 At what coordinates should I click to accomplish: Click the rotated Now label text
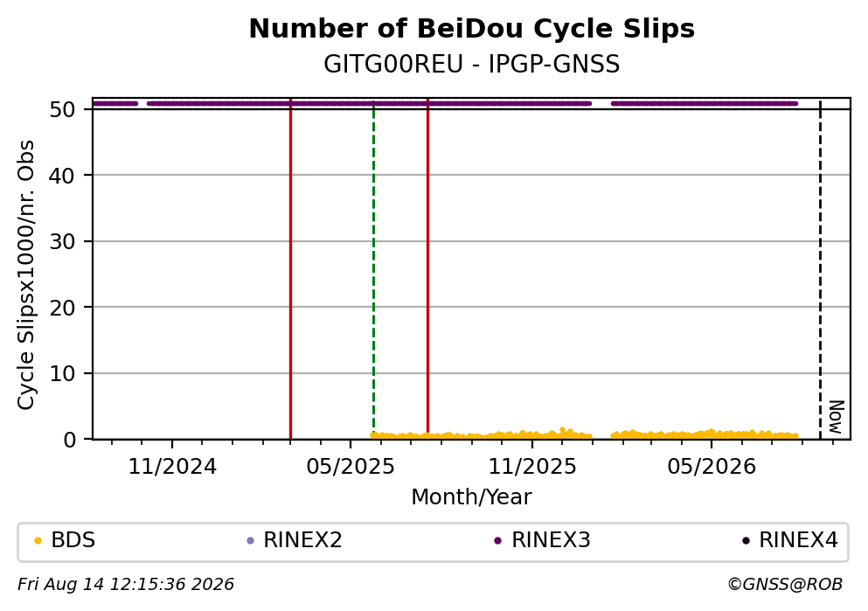pos(836,417)
